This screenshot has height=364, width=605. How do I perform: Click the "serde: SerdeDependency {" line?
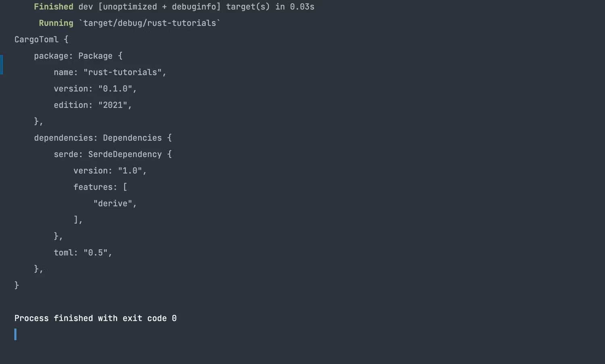113,154
